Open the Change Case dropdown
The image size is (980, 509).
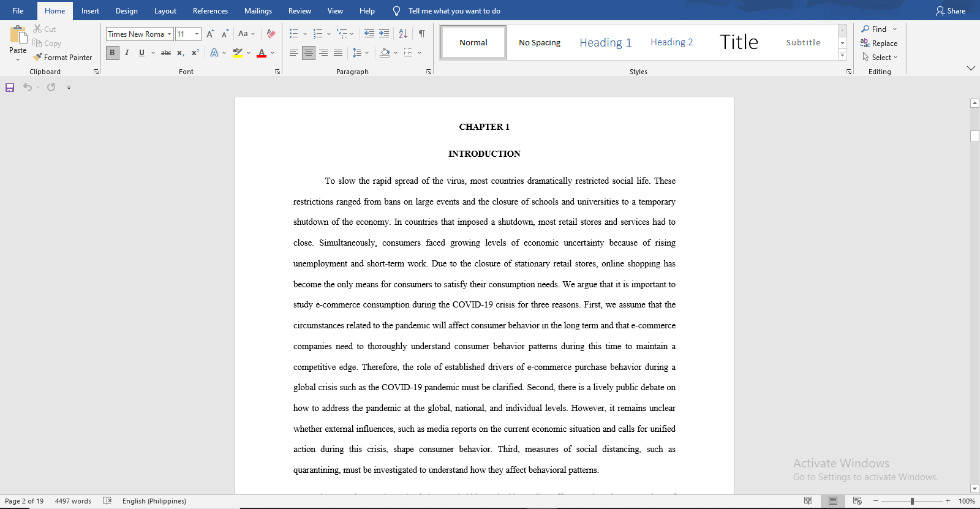coord(246,34)
